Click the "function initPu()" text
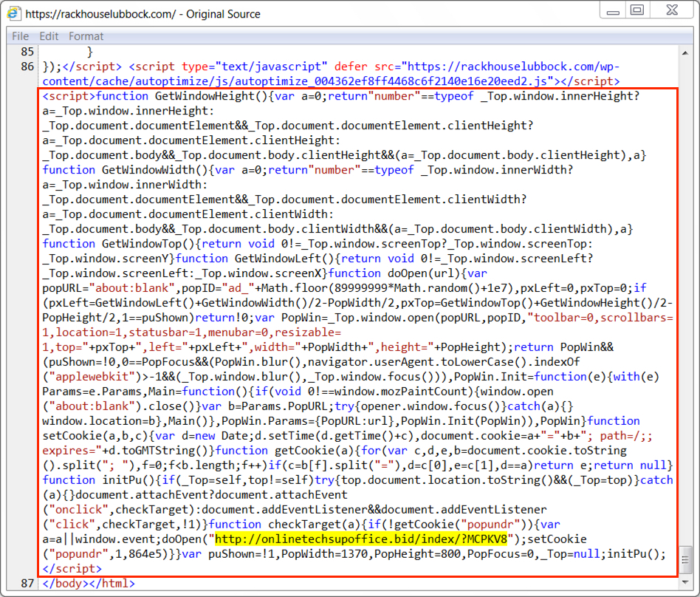 click(x=99, y=480)
